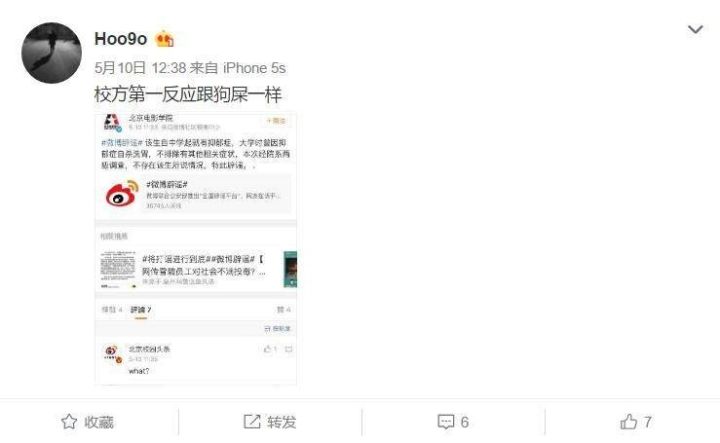Click the 转发 button label
This screenshot has width=720, height=443.
pyautogui.click(x=281, y=422)
